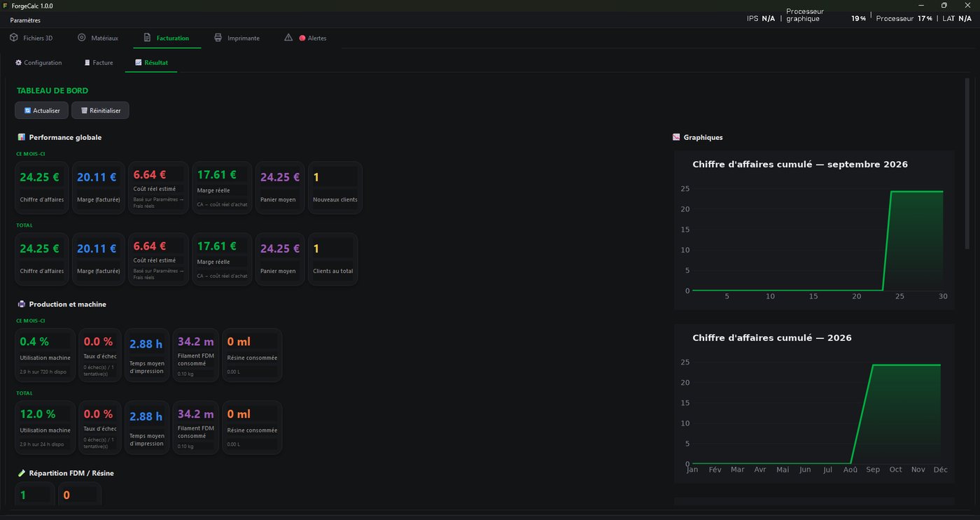The height and width of the screenshot is (520, 980).
Task: Click the ForgeCalc app icon in title bar
Action: [x=6, y=6]
